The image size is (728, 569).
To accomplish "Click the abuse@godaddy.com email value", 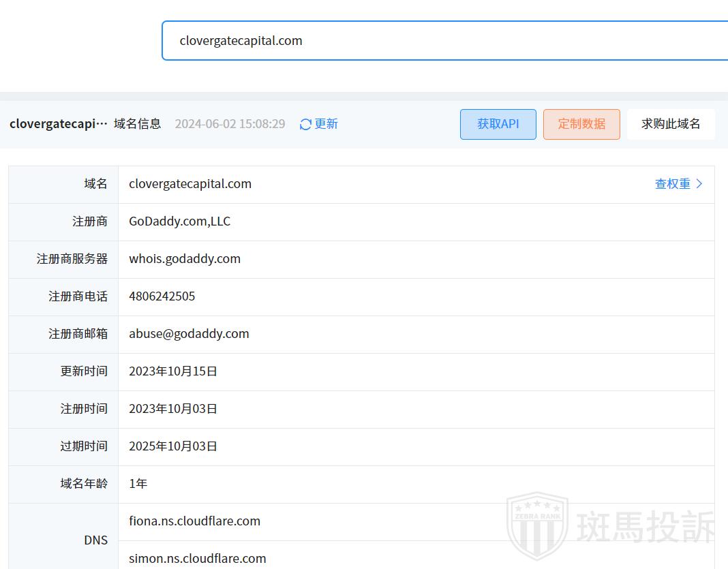I will tap(189, 334).
